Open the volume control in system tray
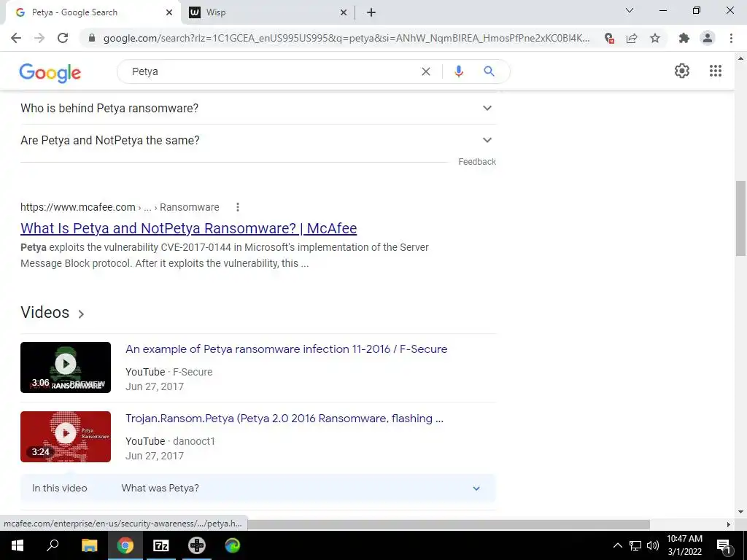Image resolution: width=747 pixels, height=560 pixels. [653, 545]
